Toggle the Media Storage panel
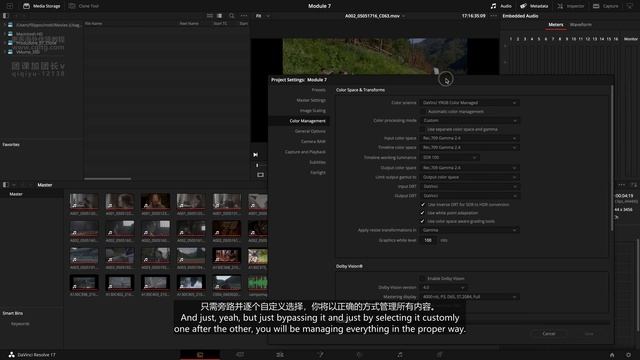640x360 pixels. point(42,6)
